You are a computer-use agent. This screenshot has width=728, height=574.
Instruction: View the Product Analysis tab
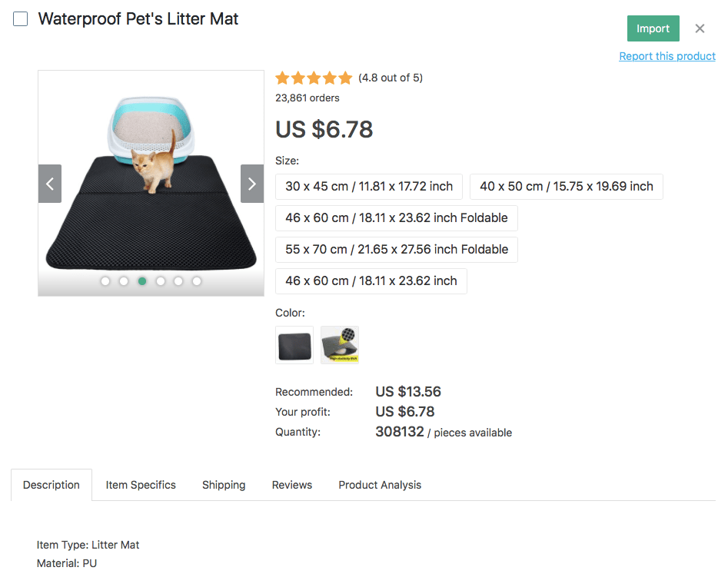pos(380,485)
